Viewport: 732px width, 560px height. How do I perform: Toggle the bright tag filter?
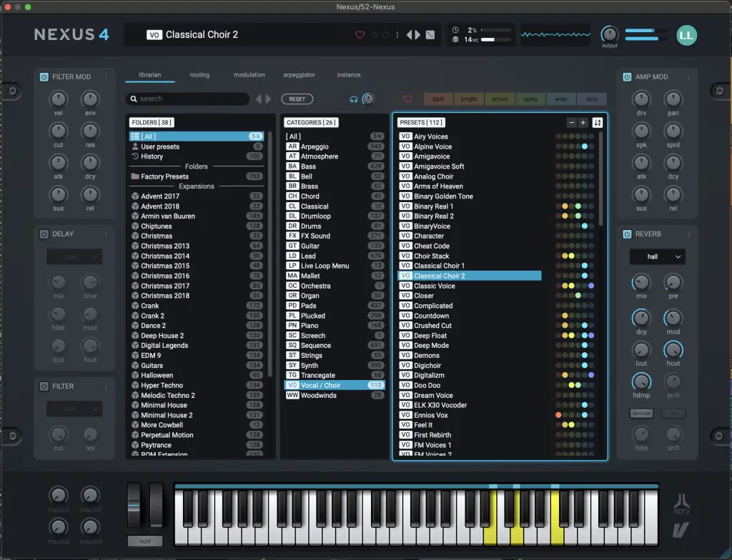469,99
